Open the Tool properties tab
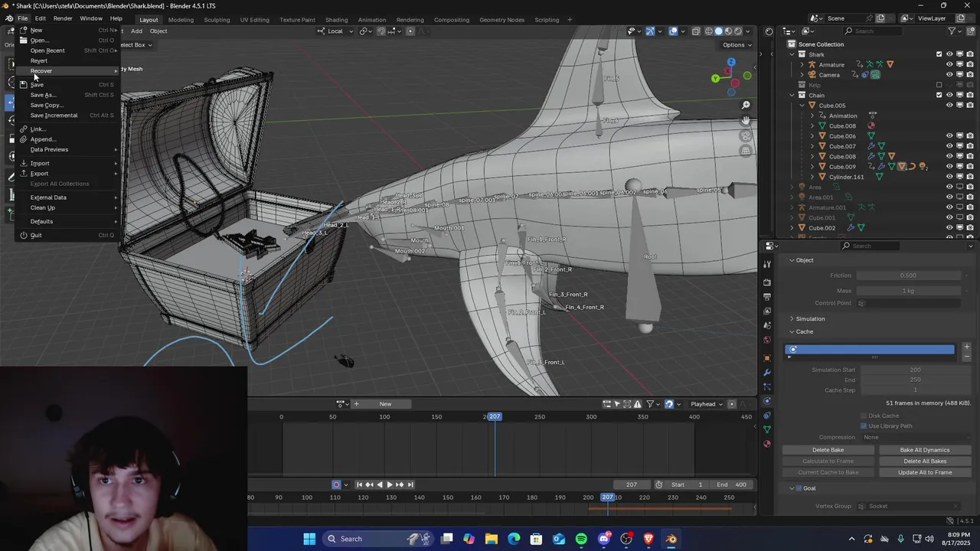The image size is (980, 551). (767, 264)
